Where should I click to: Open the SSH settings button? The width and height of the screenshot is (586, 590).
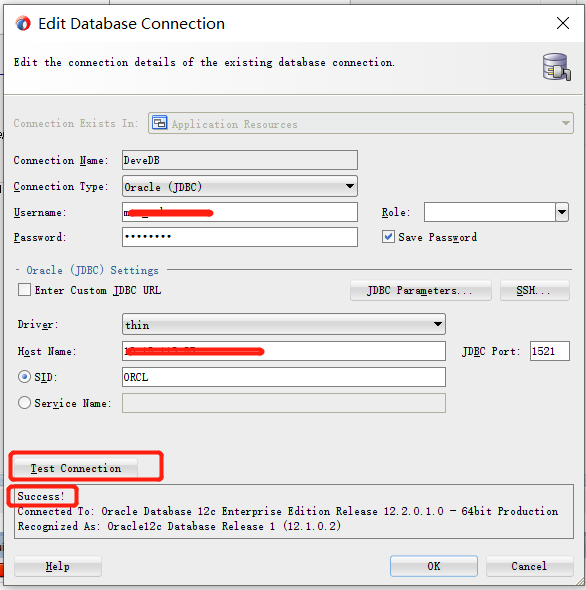(x=535, y=290)
